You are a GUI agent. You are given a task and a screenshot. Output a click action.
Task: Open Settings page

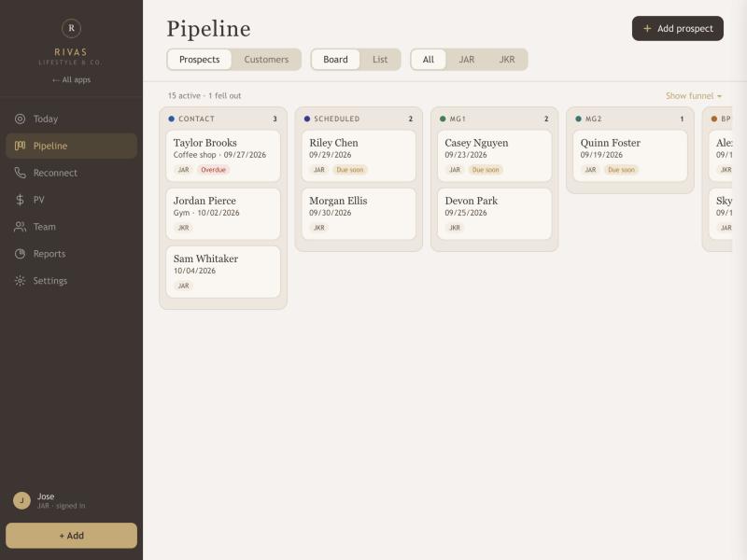(x=72, y=281)
